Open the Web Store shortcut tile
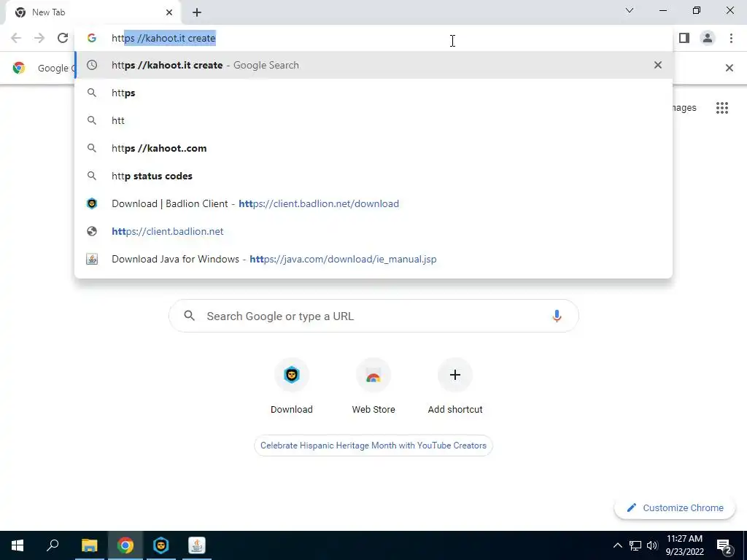 (373, 386)
